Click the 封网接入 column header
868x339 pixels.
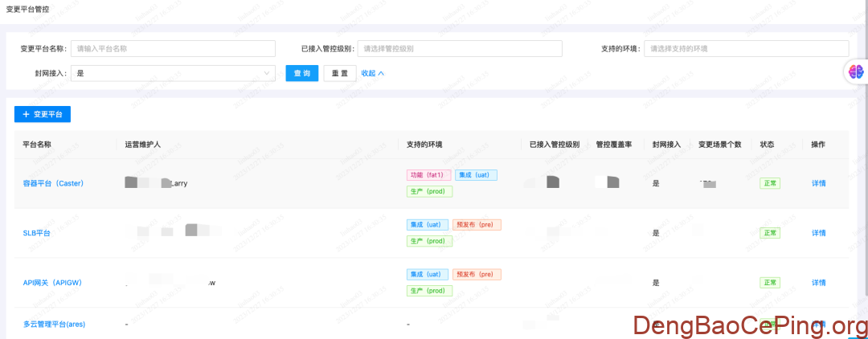click(667, 145)
